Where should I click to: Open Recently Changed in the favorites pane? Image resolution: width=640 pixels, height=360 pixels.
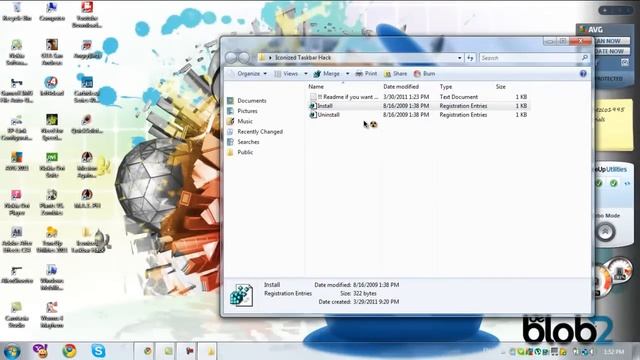click(x=255, y=131)
